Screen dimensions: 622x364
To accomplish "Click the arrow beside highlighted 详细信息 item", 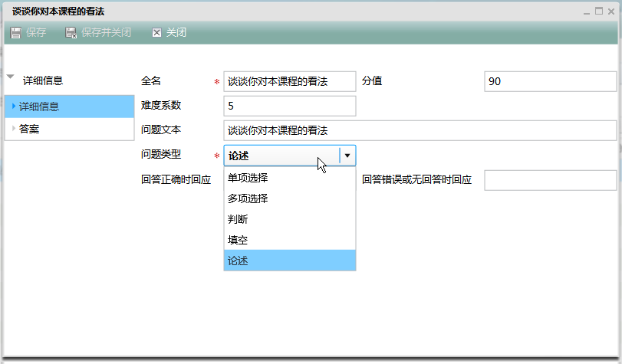I will click(14, 106).
